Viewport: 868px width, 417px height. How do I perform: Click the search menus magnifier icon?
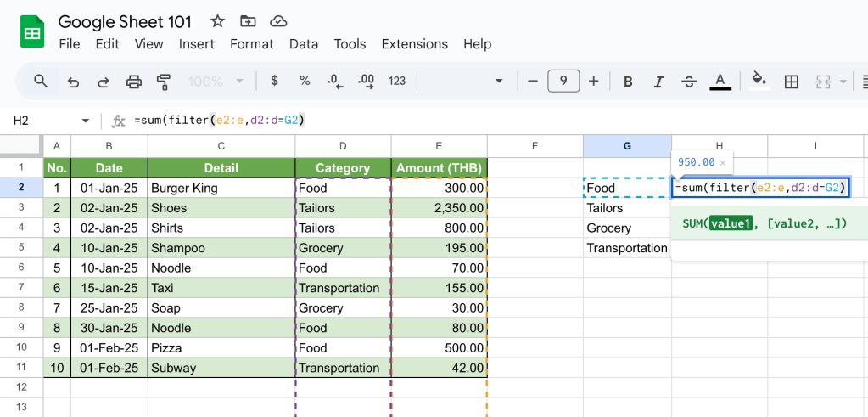pos(41,82)
